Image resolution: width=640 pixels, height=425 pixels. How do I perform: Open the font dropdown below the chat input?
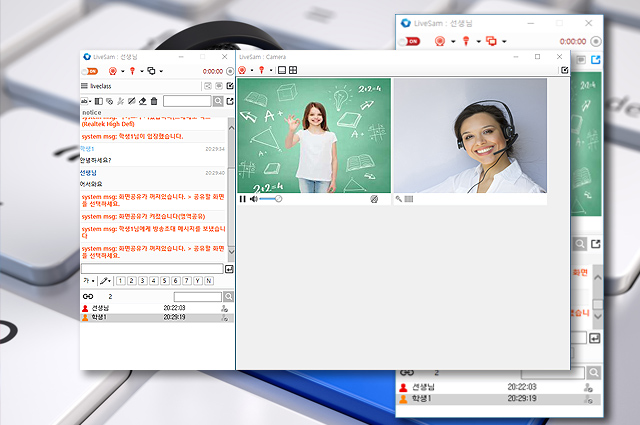pyautogui.click(x=89, y=282)
